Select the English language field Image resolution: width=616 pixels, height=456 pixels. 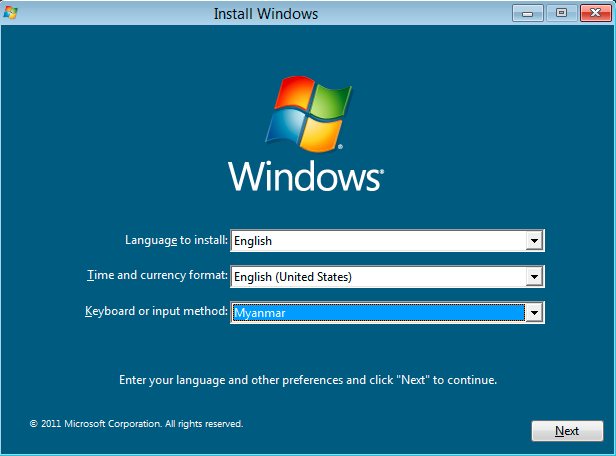387,240
